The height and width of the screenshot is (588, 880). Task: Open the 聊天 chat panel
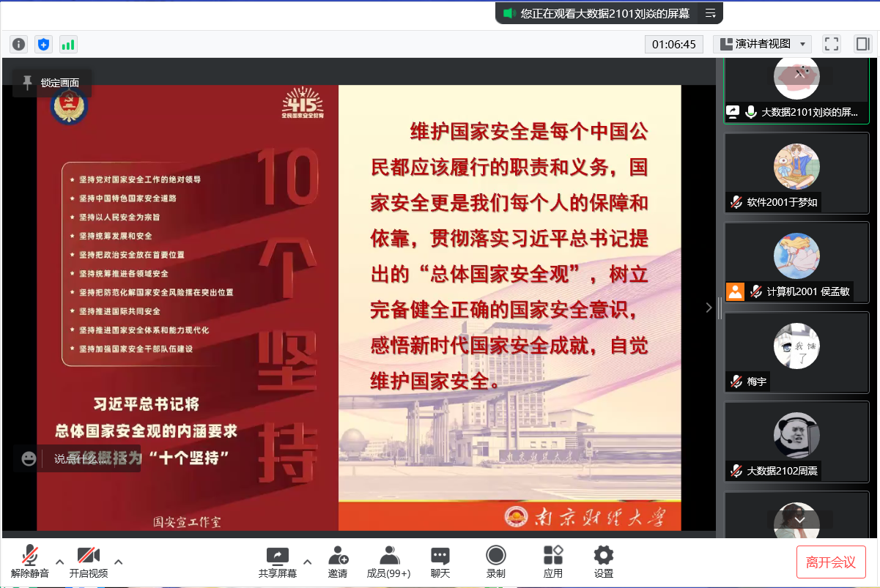(x=440, y=562)
